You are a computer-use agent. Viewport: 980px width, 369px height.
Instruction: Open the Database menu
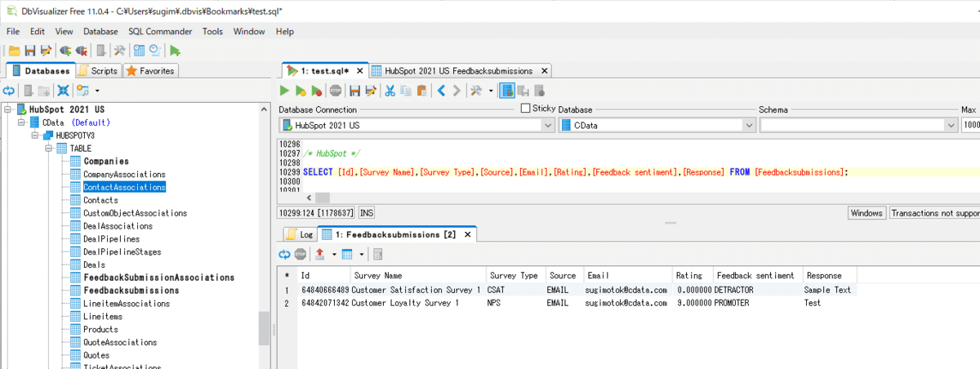tap(100, 31)
